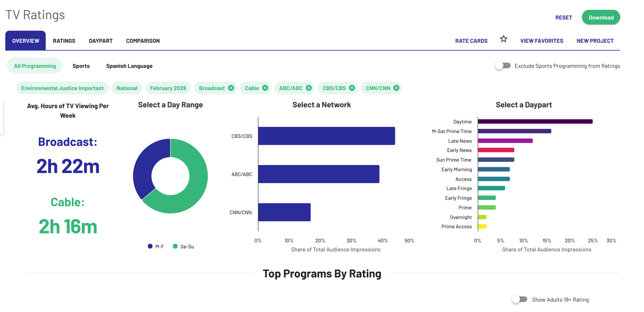Screen dimensions: 644x312
Task: Remove the Broadcast filter chip
Action: click(x=231, y=88)
